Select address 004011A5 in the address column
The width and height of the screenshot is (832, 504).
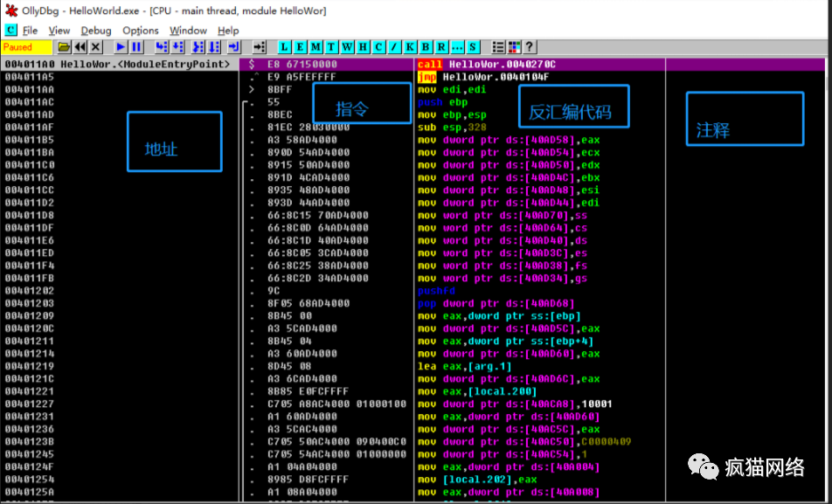(29, 77)
